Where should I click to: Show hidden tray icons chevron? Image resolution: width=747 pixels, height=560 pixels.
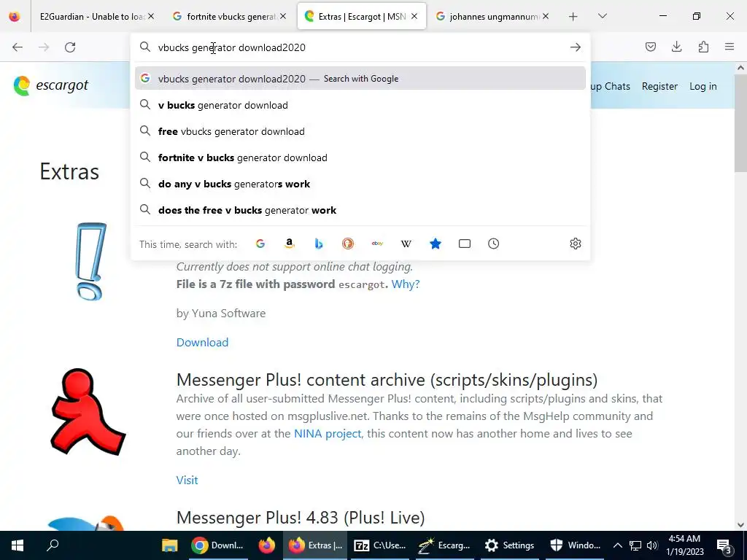tap(617, 545)
